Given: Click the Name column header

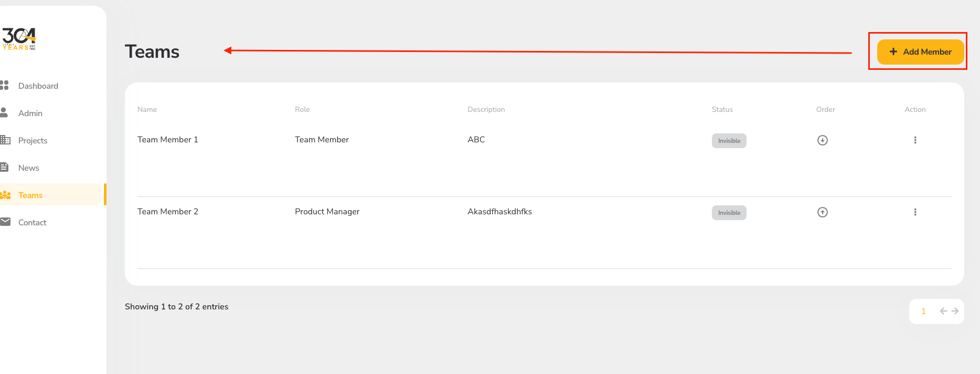Looking at the screenshot, I should click(147, 109).
